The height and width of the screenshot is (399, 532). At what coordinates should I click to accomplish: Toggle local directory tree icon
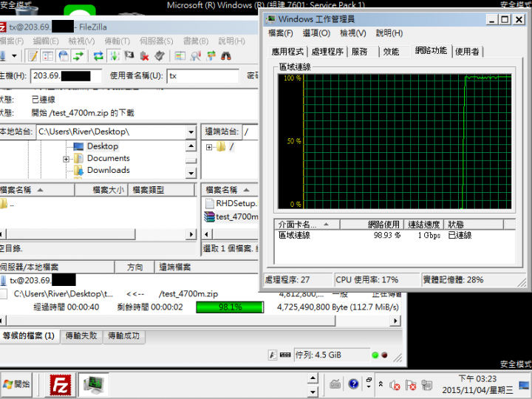click(48, 55)
